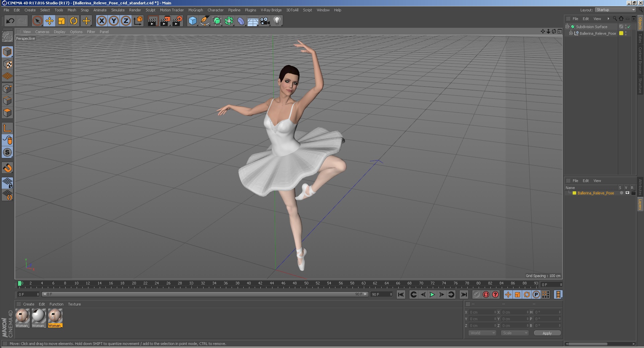
Task: Switch to Polygons mode
Action: [x=7, y=113]
